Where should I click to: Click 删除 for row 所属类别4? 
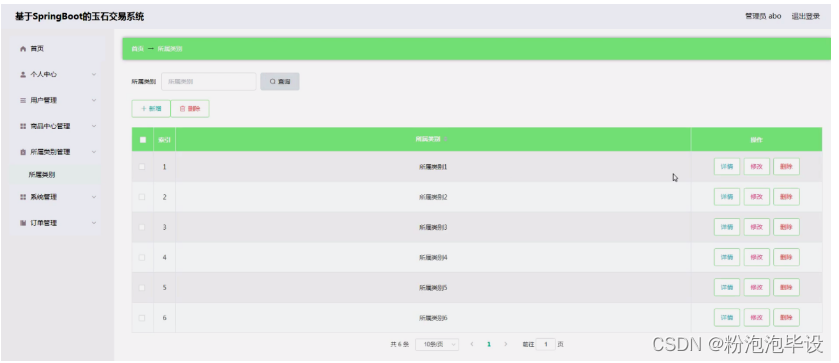point(786,257)
